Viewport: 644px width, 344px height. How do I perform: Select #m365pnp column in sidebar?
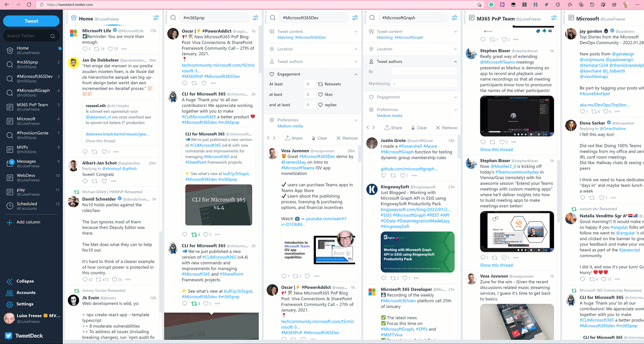click(x=31, y=64)
